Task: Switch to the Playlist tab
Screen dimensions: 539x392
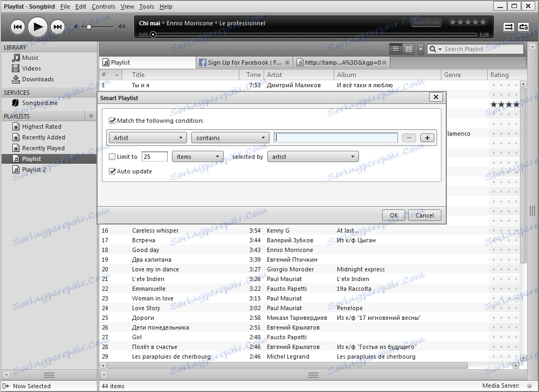Action: click(148, 62)
